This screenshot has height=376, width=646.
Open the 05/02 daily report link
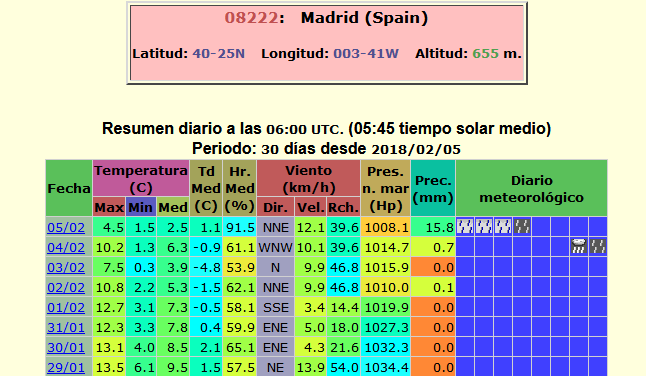pyautogui.click(x=66, y=227)
